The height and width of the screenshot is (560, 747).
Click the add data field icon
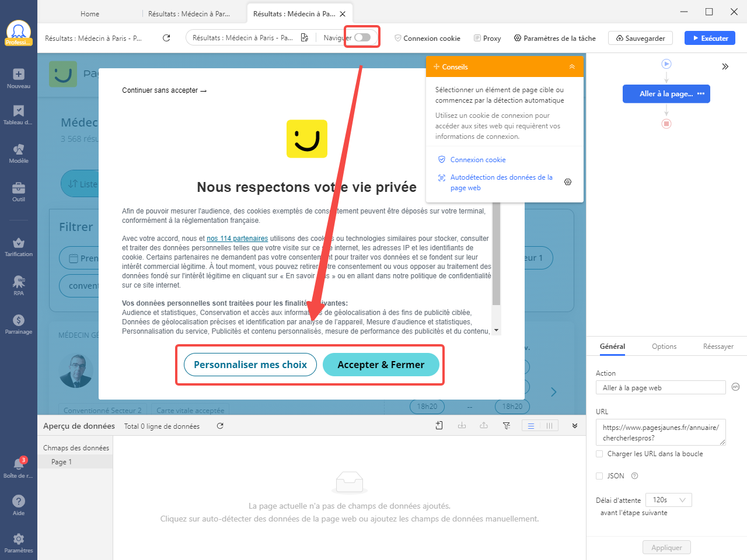(439, 426)
